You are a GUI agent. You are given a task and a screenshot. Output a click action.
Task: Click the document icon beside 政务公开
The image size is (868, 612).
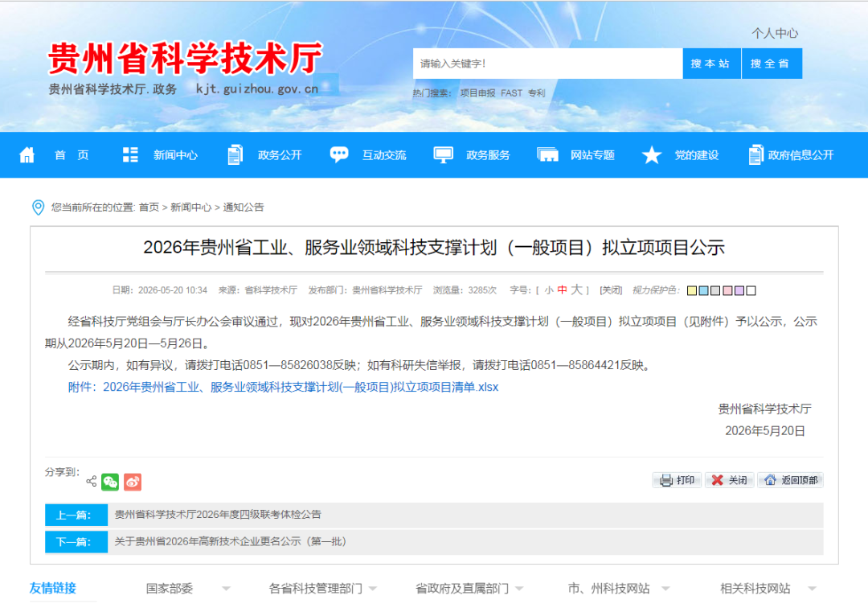[x=235, y=155]
